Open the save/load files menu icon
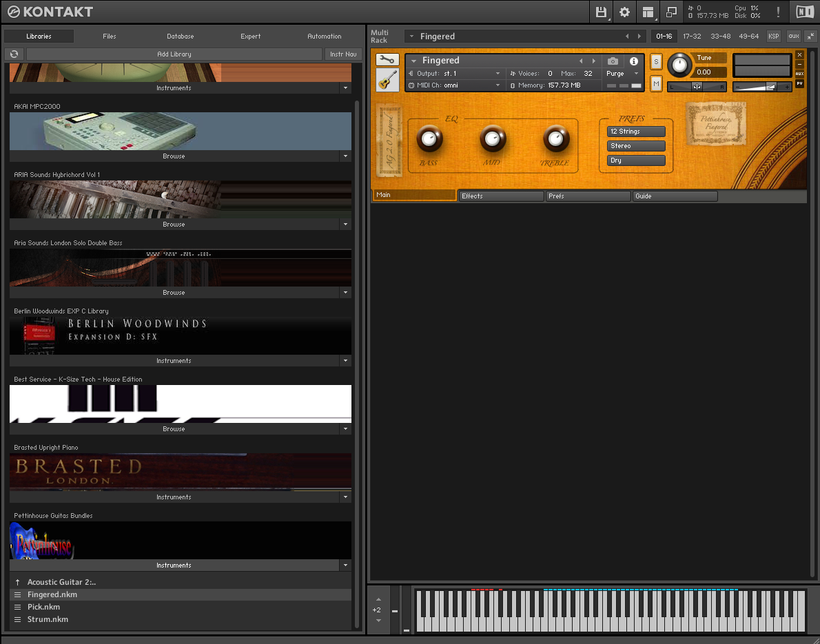Image resolution: width=820 pixels, height=644 pixels. tap(601, 12)
